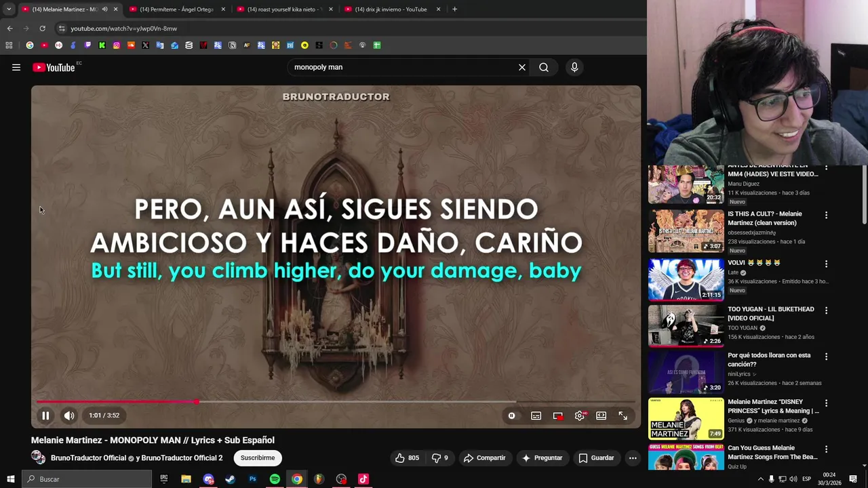Open the X (Twitter) bookmark

(x=145, y=45)
